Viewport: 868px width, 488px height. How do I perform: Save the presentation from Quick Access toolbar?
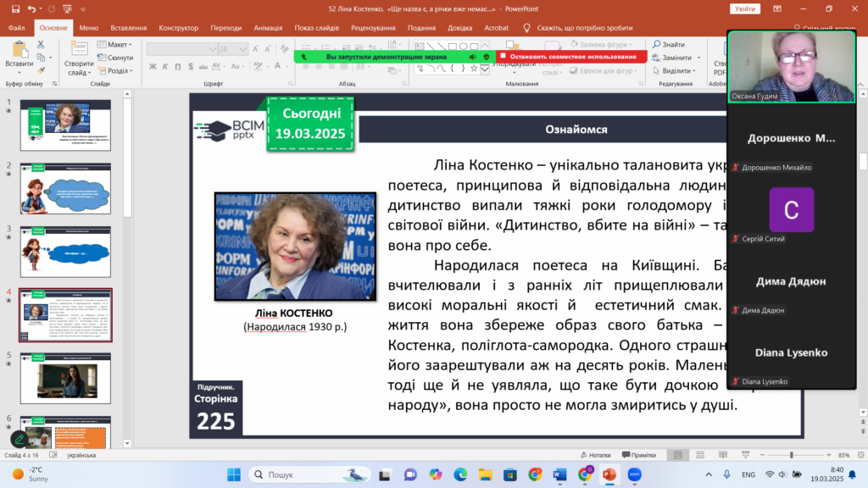pyautogui.click(x=15, y=8)
